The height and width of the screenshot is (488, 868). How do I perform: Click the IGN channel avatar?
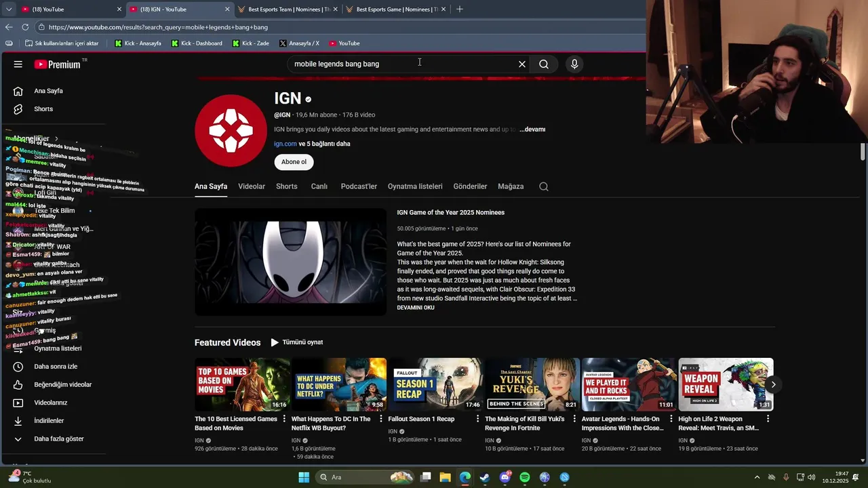231,130
